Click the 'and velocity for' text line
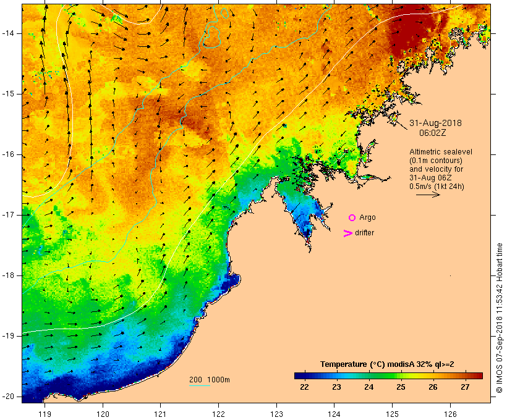507x420 pixels. point(436,169)
